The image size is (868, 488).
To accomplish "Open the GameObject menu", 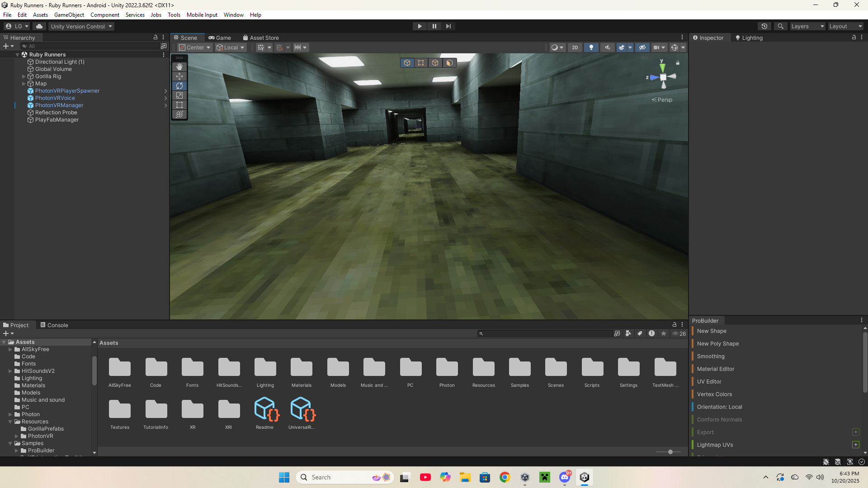I will [69, 15].
